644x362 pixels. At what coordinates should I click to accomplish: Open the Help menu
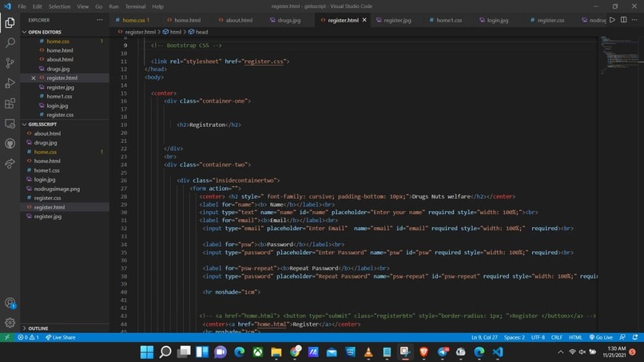click(x=157, y=6)
